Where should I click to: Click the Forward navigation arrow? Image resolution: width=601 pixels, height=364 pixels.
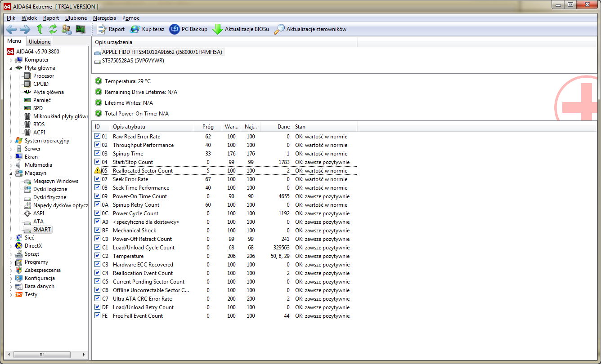[25, 30]
